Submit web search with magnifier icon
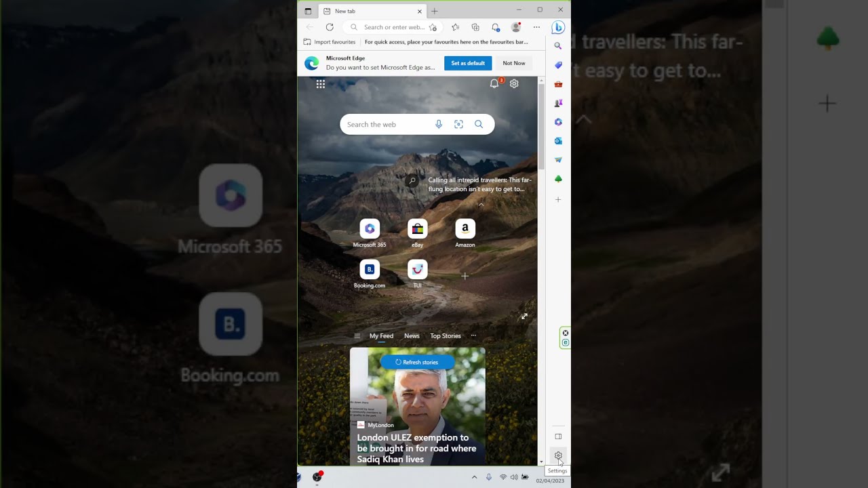This screenshot has height=488, width=868. (479, 125)
